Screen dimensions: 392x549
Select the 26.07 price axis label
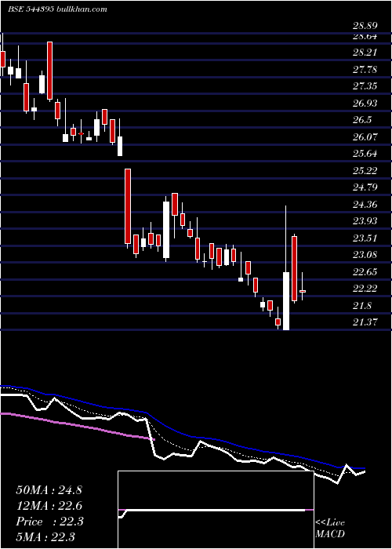point(365,137)
